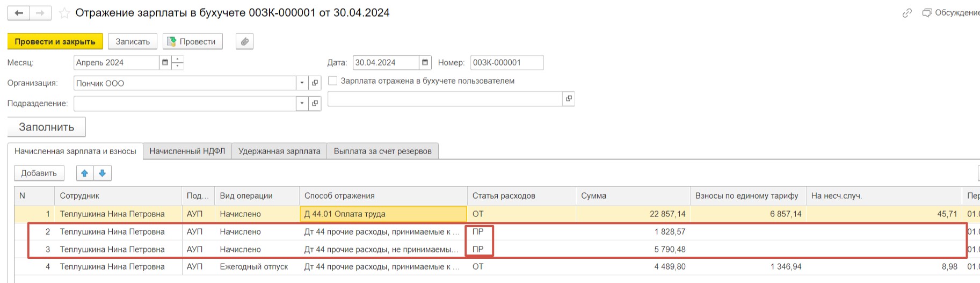Click the Заполнить button
The height and width of the screenshot is (283, 980).
point(47,127)
